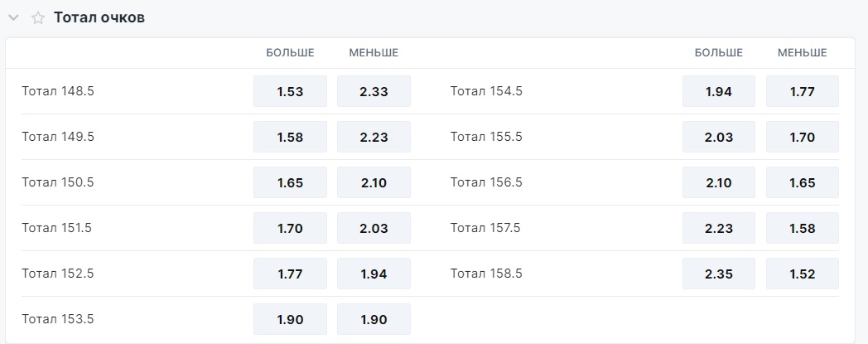This screenshot has height=344, width=868.
Task: Pick Больше 1.77 on Тотал 152.5
Action: [x=290, y=274]
